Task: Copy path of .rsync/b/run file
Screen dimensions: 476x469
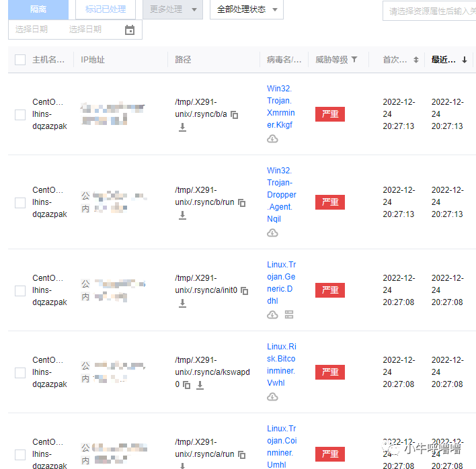Action: pos(241,203)
